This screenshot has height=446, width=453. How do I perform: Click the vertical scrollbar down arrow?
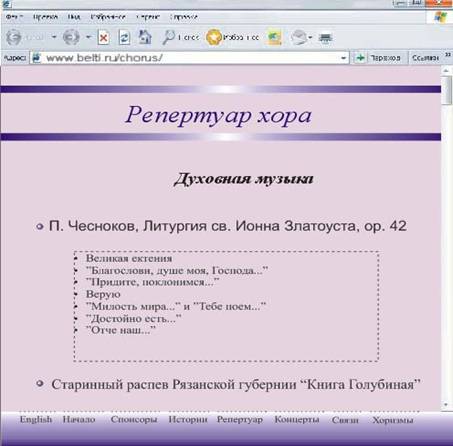pos(446,405)
